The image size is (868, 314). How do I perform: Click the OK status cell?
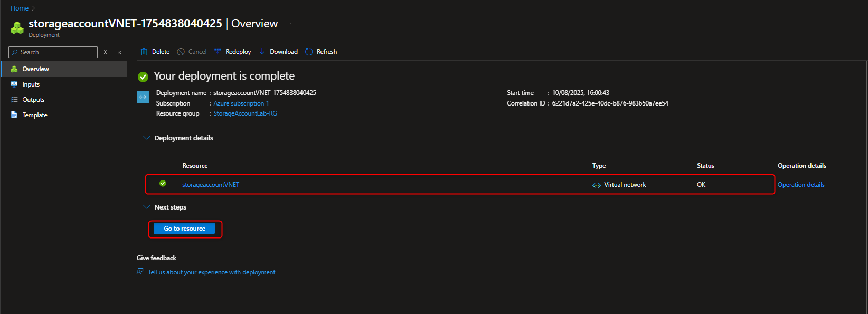click(701, 185)
